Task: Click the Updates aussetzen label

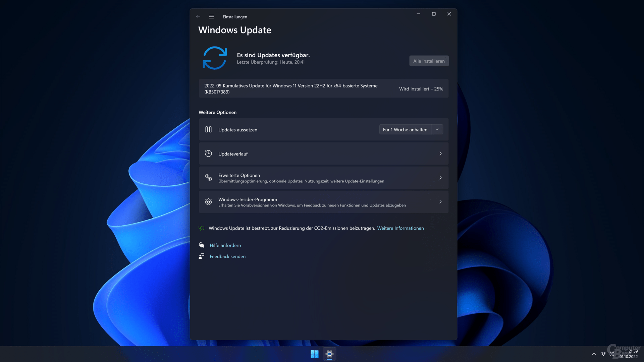Action: point(237,130)
